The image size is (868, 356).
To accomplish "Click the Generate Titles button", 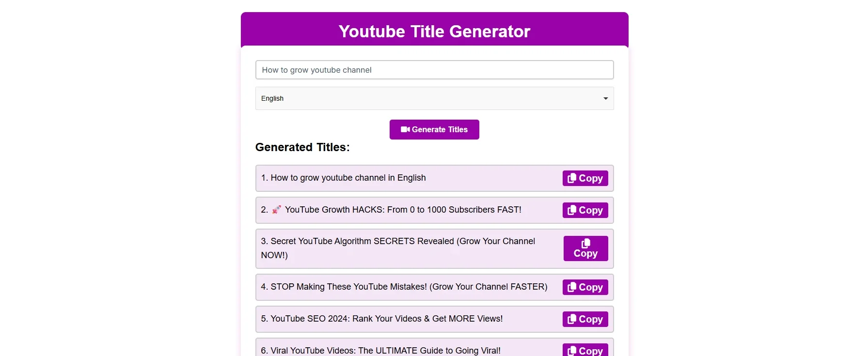I will click(434, 129).
